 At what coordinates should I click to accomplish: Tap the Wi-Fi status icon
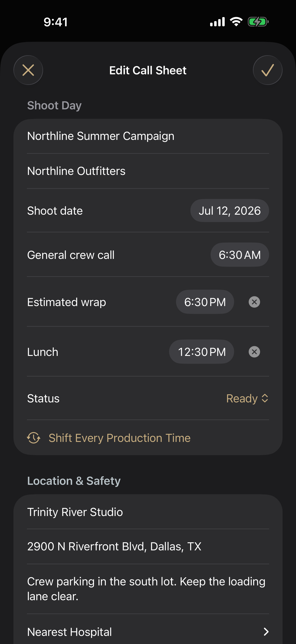pos(236,22)
